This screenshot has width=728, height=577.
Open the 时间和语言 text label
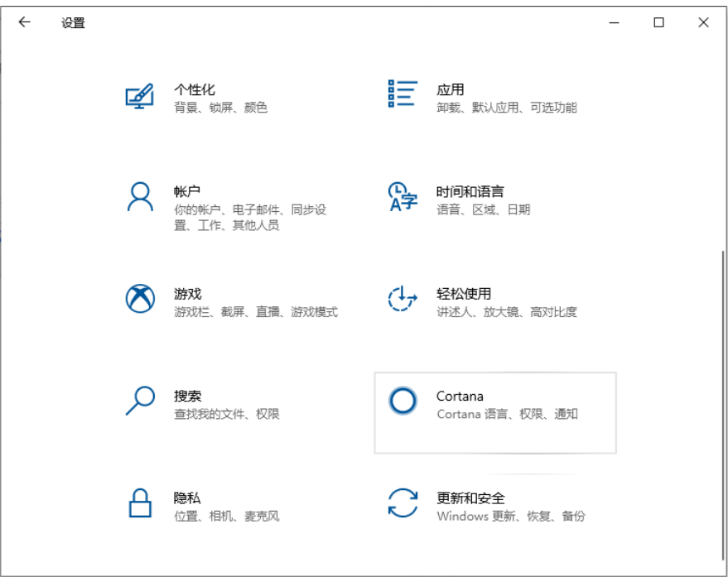tap(470, 191)
